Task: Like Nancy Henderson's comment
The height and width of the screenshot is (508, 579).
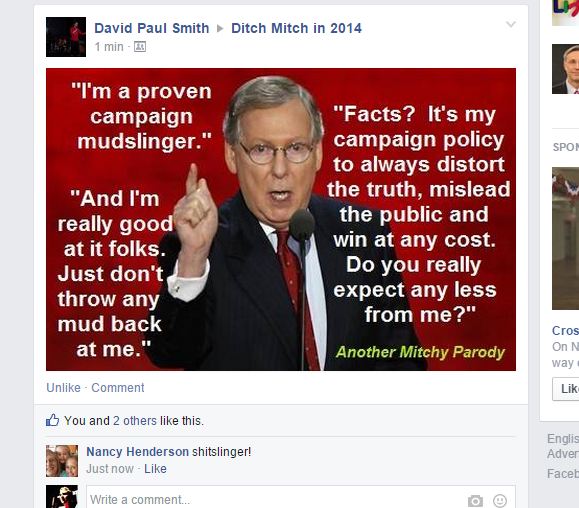Action: pos(155,468)
